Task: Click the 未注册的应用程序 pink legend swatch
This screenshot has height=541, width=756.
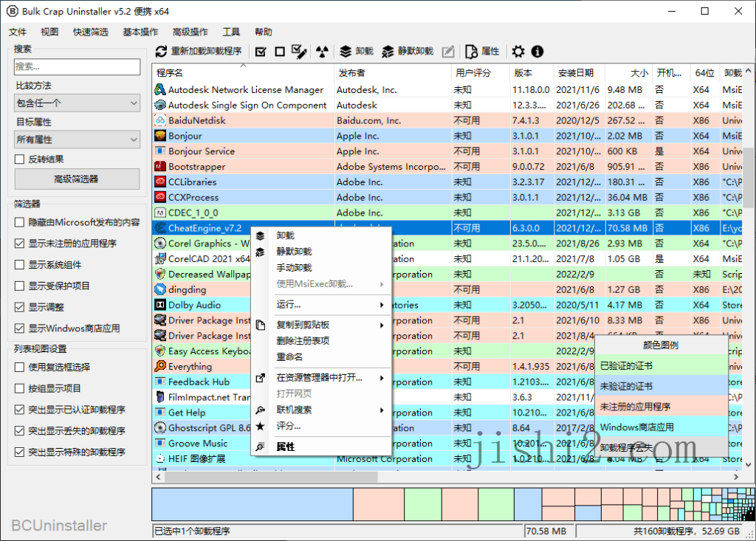Action: (x=661, y=407)
